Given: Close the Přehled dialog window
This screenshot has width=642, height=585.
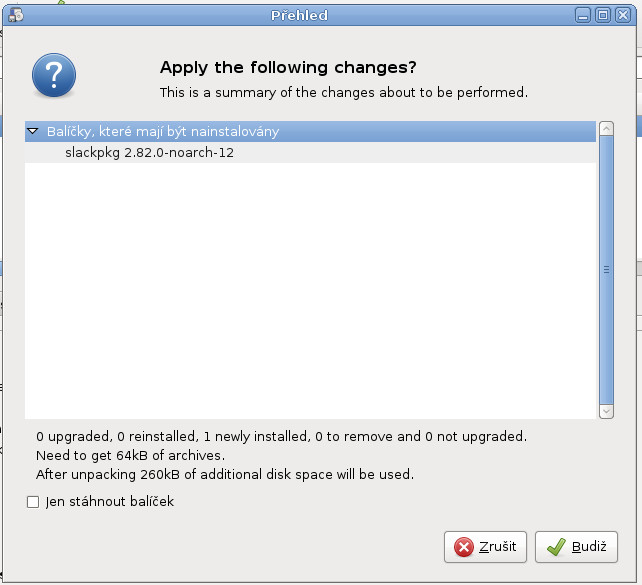Looking at the screenshot, I should 623,16.
